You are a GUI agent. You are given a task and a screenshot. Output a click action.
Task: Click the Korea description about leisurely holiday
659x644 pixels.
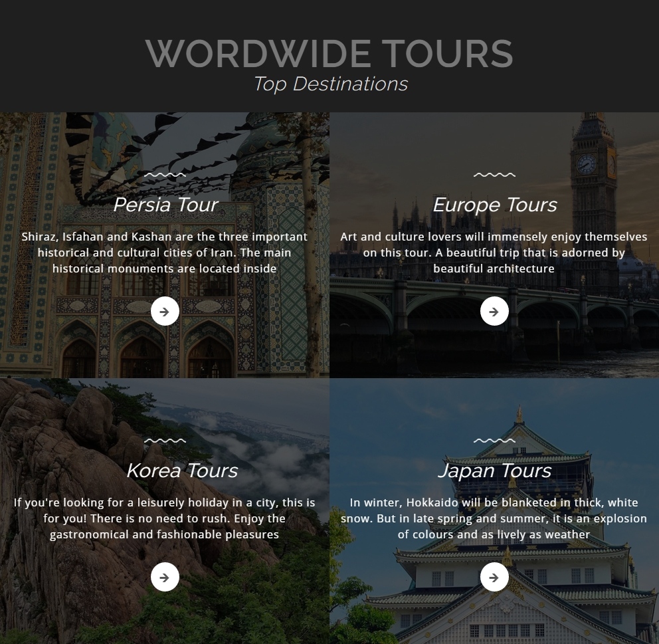coord(164,518)
